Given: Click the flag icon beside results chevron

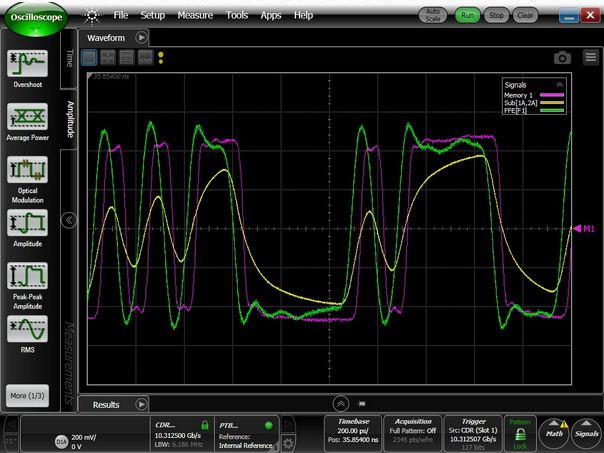Looking at the screenshot, I should click(x=361, y=404).
